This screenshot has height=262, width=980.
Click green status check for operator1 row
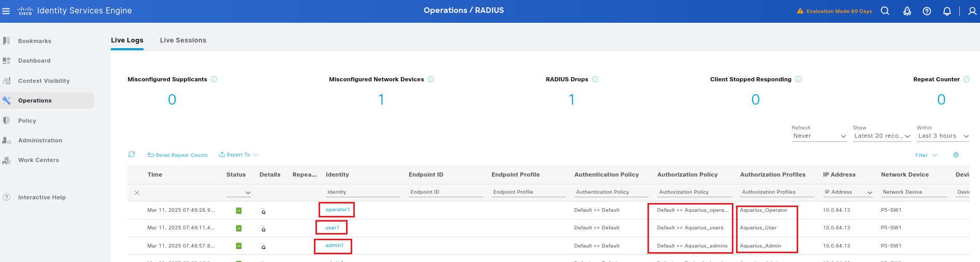(x=239, y=211)
